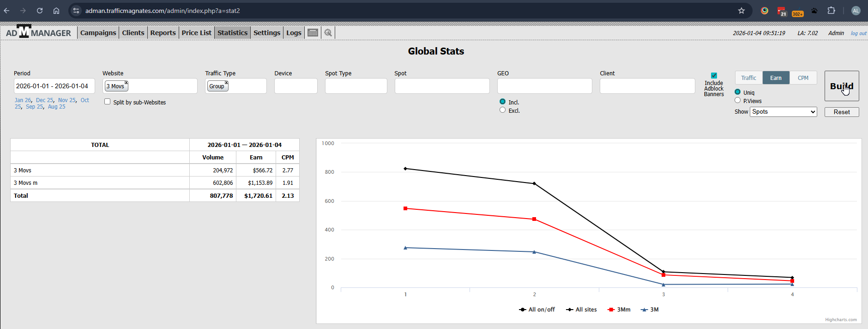Open the Price List menu
868x329 pixels.
197,33
